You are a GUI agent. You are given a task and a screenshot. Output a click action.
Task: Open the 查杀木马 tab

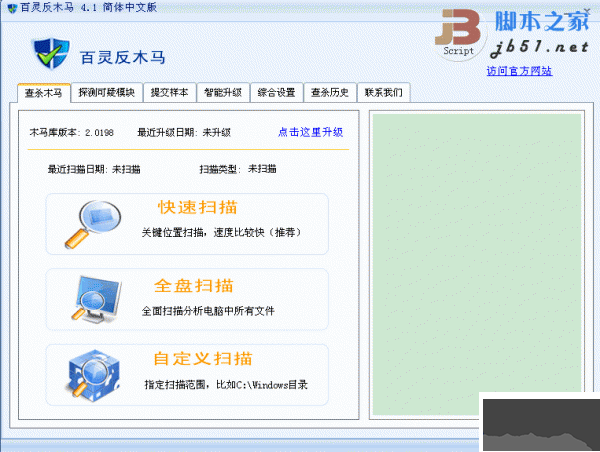coord(44,93)
